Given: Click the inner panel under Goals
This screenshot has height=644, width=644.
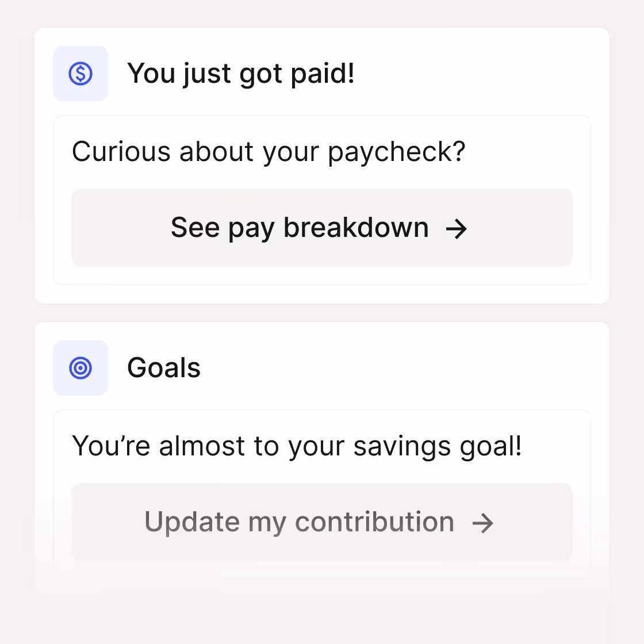Looking at the screenshot, I should click(x=322, y=489).
